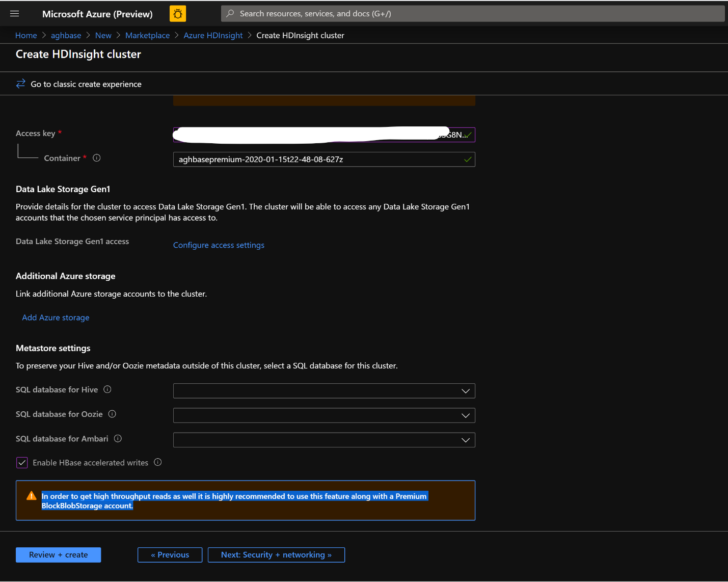The image size is (728, 582).
Task: Select Marketplace from the breadcrumb navigation
Action: click(x=147, y=35)
